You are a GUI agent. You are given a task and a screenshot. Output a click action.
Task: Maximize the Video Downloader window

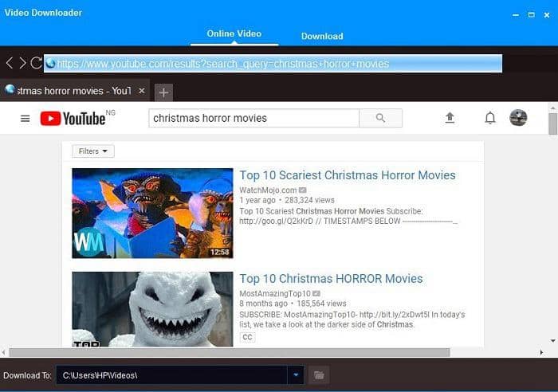point(532,15)
